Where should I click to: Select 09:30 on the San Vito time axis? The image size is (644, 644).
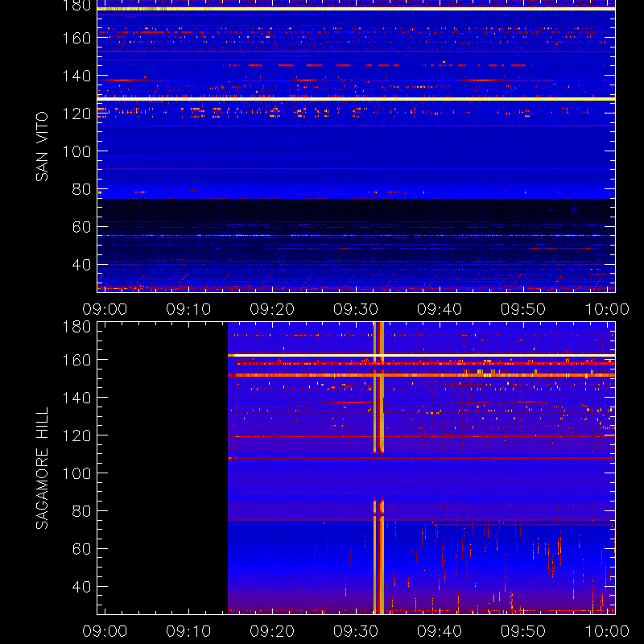coord(356,309)
